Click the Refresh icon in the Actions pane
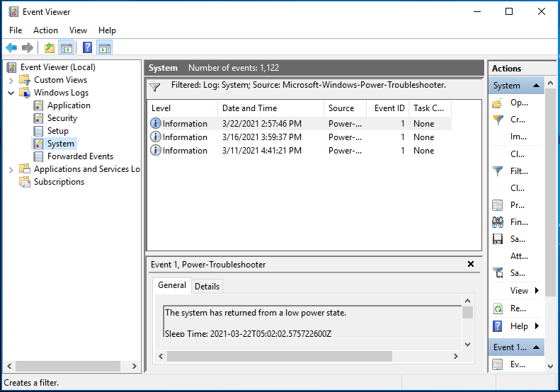 [498, 309]
